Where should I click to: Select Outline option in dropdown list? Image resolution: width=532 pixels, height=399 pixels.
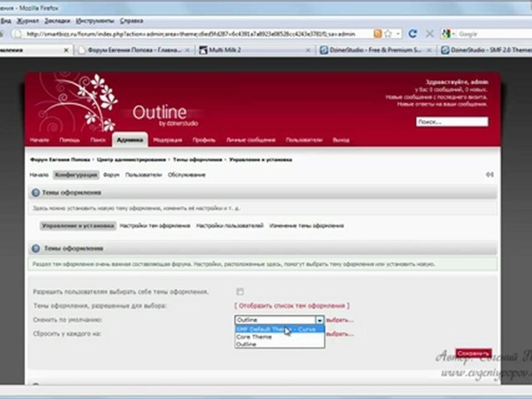tap(280, 344)
